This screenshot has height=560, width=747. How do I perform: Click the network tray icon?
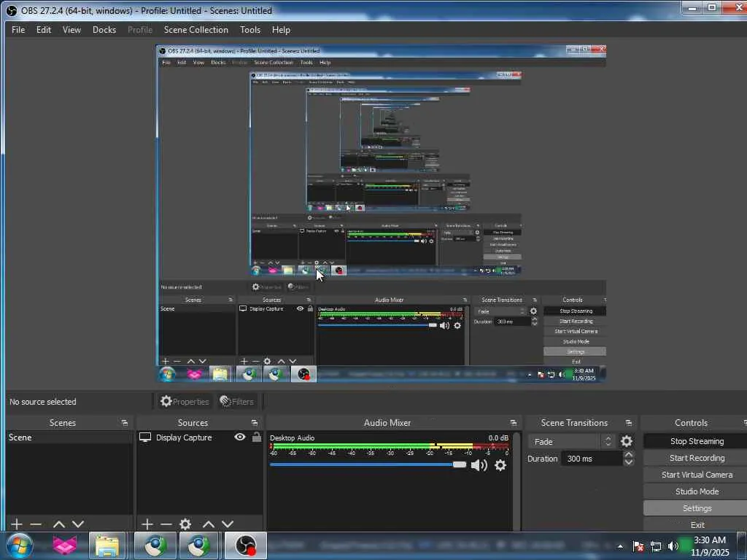656,546
